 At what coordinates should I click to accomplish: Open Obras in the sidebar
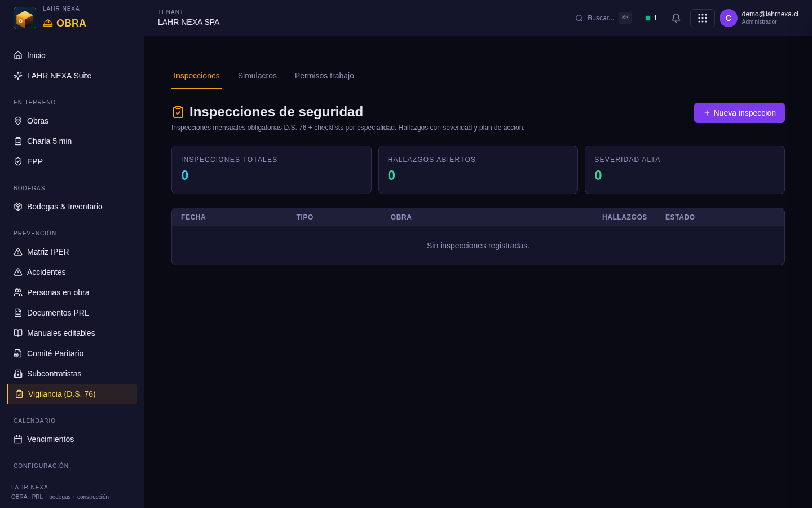[x=72, y=121]
